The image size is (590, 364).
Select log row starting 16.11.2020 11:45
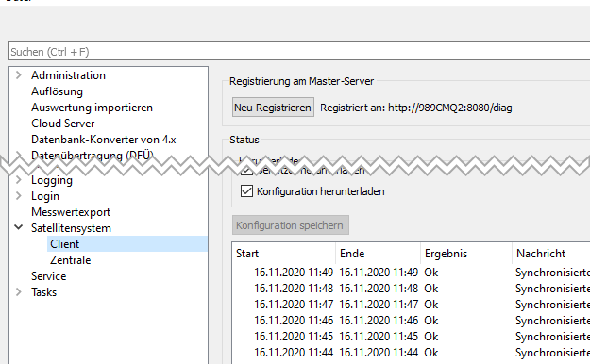click(412, 337)
